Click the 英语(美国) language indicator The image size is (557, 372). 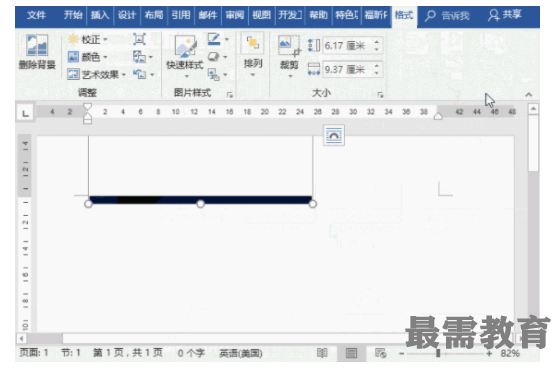pos(241,353)
